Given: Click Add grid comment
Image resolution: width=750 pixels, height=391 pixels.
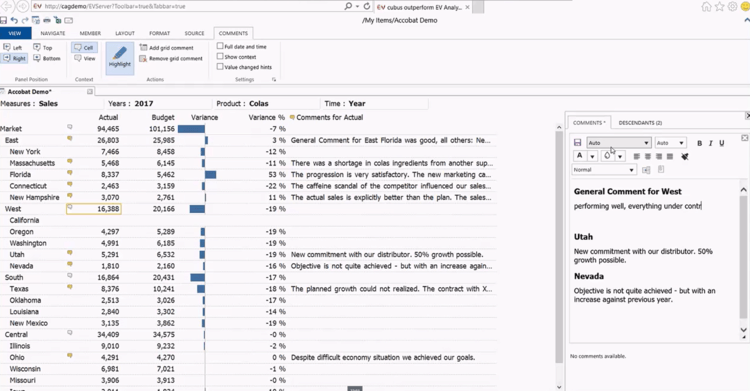Looking at the screenshot, I should click(x=166, y=48).
